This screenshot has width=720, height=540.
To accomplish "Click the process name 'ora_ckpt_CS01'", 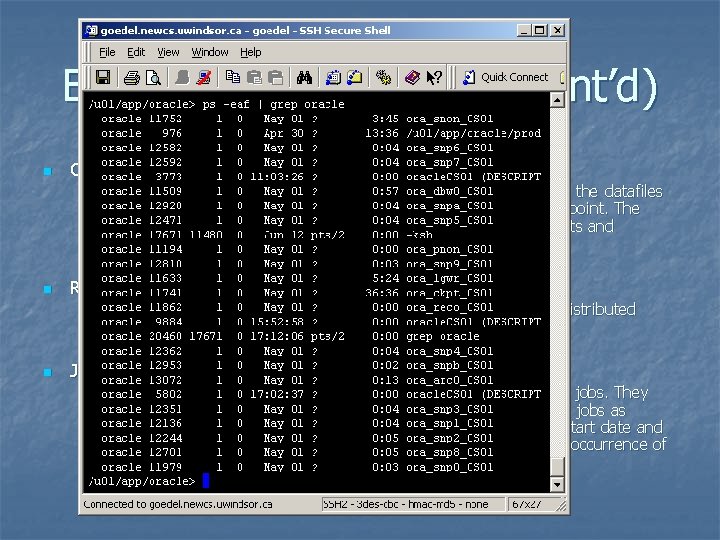I will click(450, 293).
